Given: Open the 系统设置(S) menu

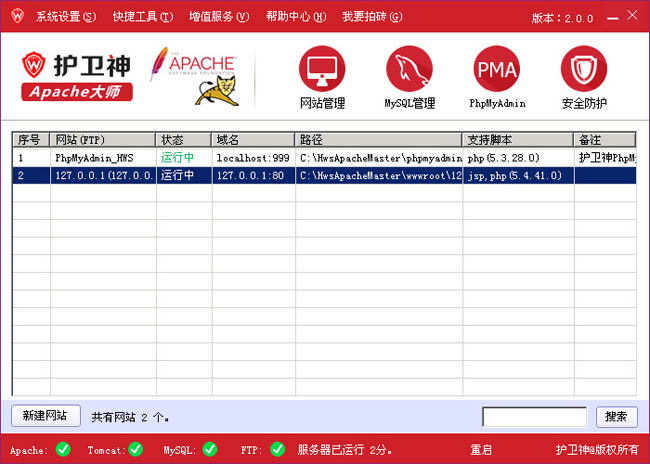Looking at the screenshot, I should coord(66,17).
